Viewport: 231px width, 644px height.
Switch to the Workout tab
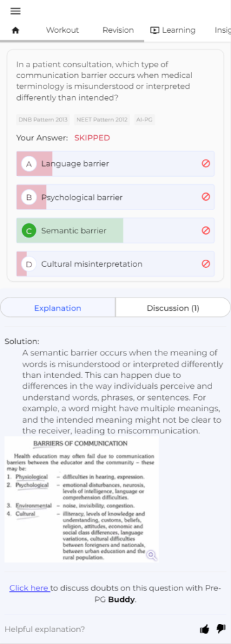62,30
